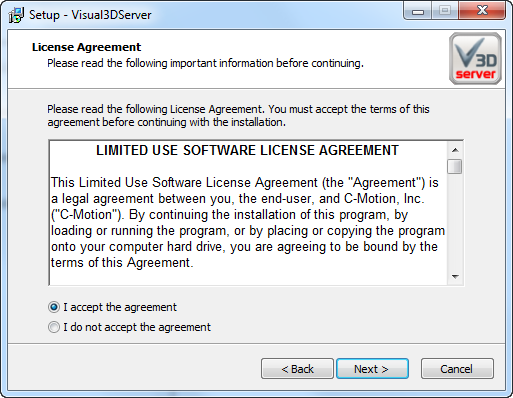Viewport: 513px width, 398px height.
Task: Minimize the Setup window
Action: point(418,11)
